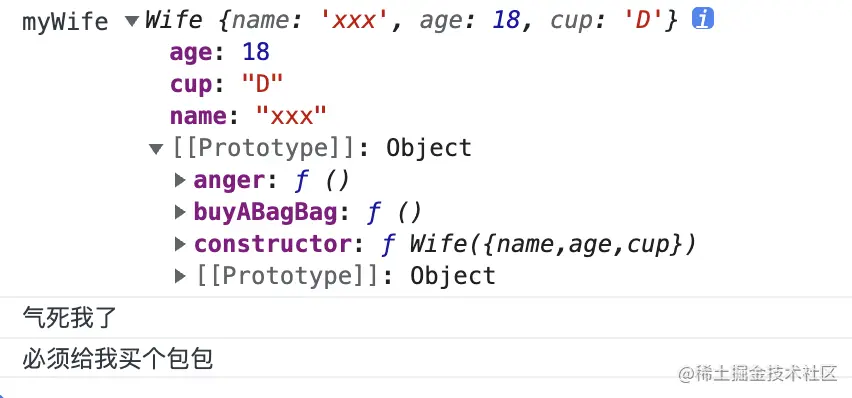The height and width of the screenshot is (398, 852).
Task: Select the age: 18 property row
Action: coord(220,52)
